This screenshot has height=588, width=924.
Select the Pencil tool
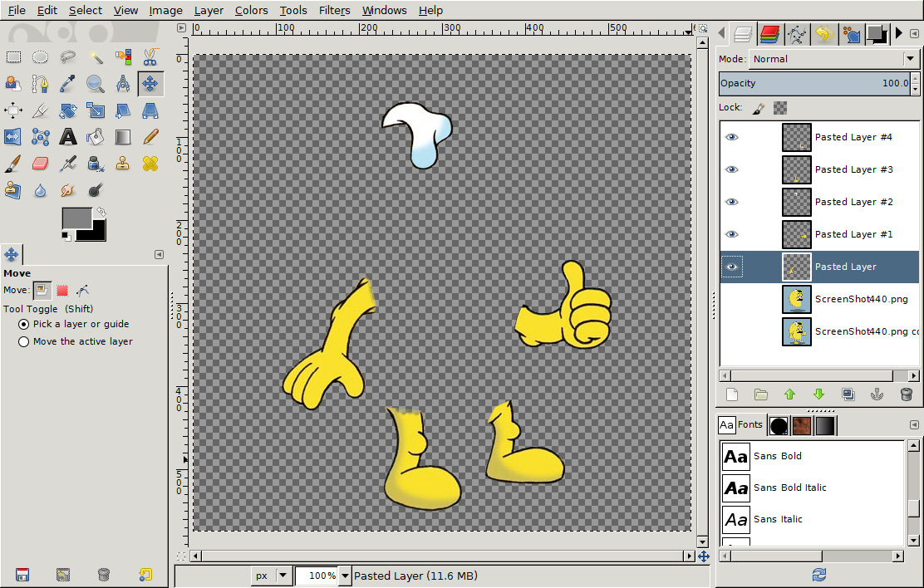pos(150,136)
